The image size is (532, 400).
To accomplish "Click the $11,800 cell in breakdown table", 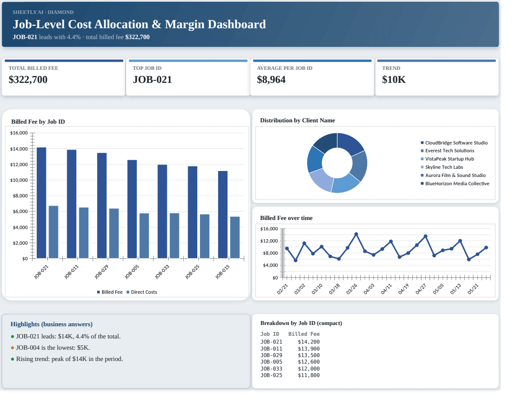I will 309,375.
